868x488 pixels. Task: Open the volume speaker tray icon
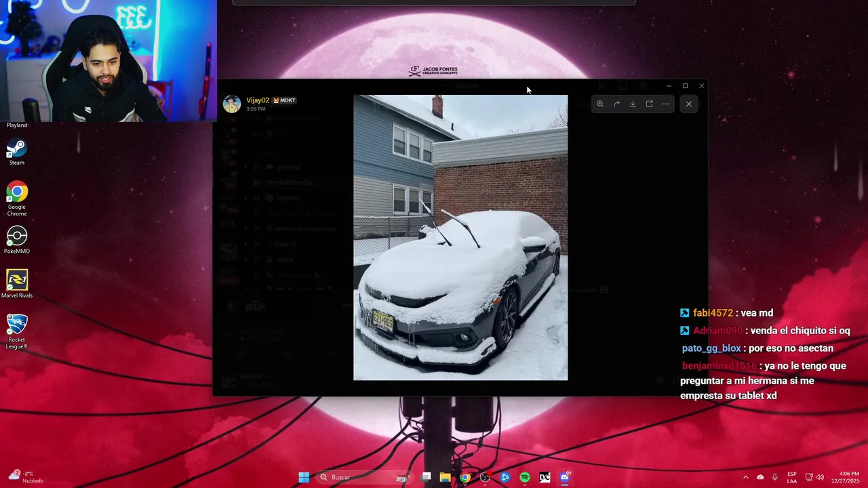(x=821, y=477)
